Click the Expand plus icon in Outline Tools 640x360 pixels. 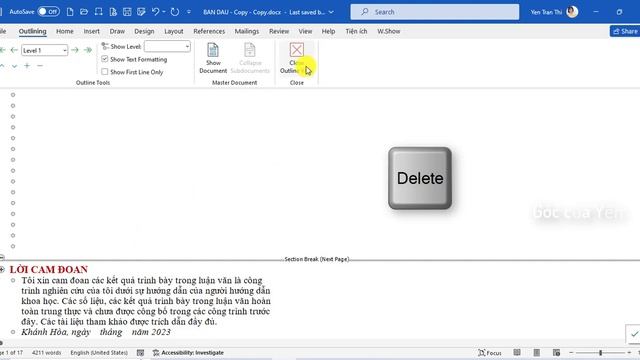point(27,65)
